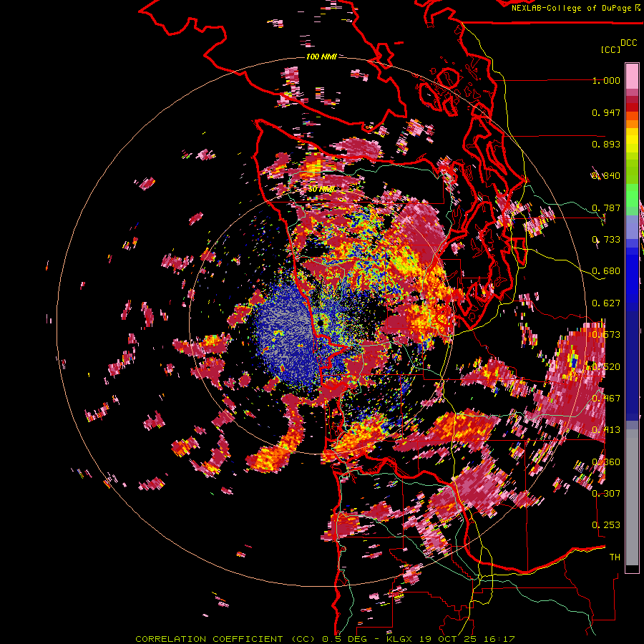This screenshot has height=644, width=644.
Task: Click the TH threshold label in legend
Action: click(x=615, y=557)
